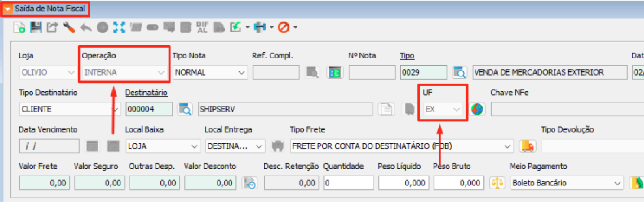Expand the Meio Pagamento Boleto Bancário dropdown
The image size is (644, 202).
tap(617, 183)
